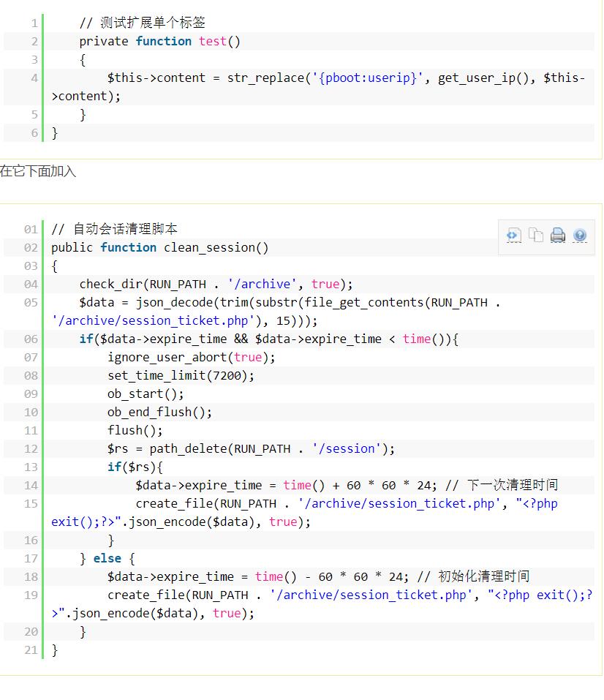Click the 'ob_end_flush();' code line
The image size is (604, 700).
[159, 413]
